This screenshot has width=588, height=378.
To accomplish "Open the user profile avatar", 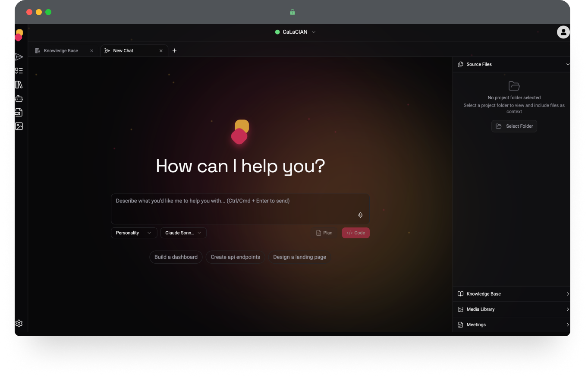I will click(563, 32).
